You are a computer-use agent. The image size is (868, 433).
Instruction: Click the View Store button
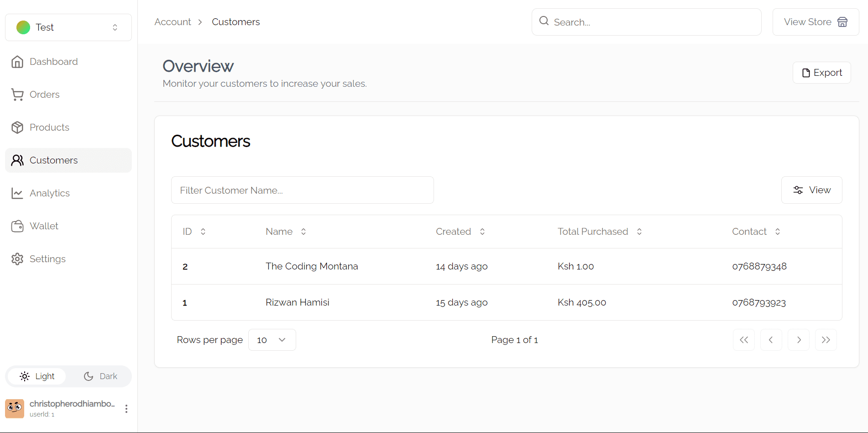pyautogui.click(x=816, y=22)
